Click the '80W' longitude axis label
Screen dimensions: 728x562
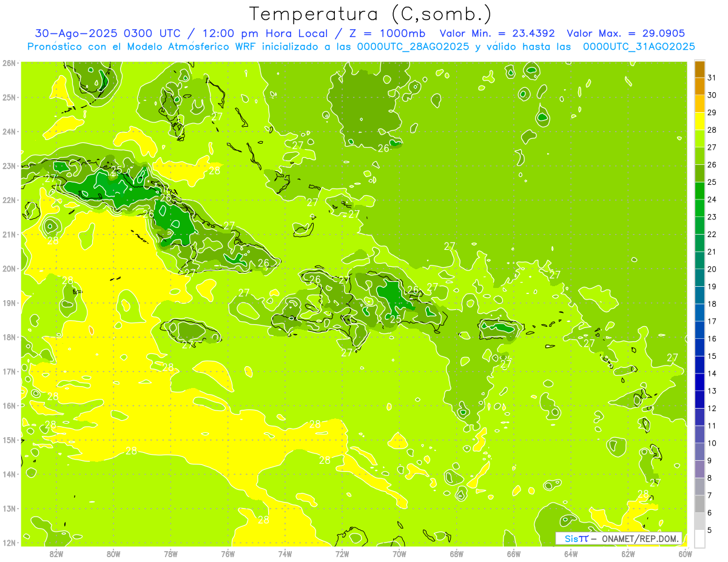(x=113, y=554)
